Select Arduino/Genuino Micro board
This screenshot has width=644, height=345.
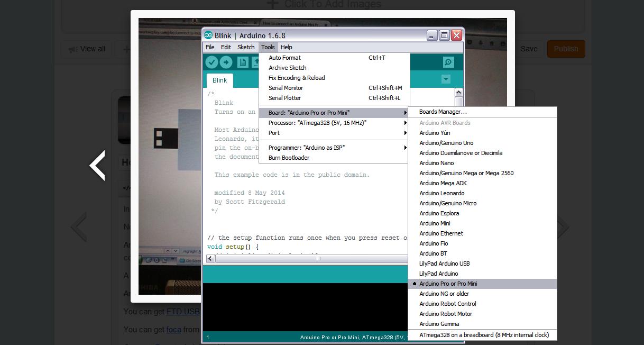click(482, 203)
